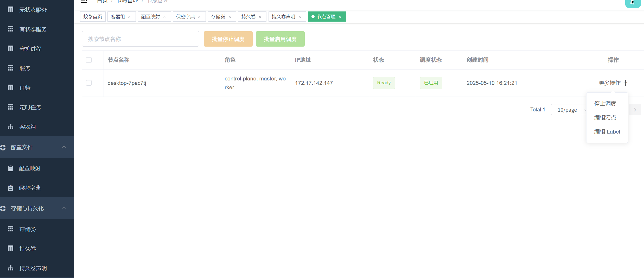Image resolution: width=644 pixels, height=278 pixels.
Task: Select 编辑污点 in the dropdown menu
Action: tap(605, 118)
